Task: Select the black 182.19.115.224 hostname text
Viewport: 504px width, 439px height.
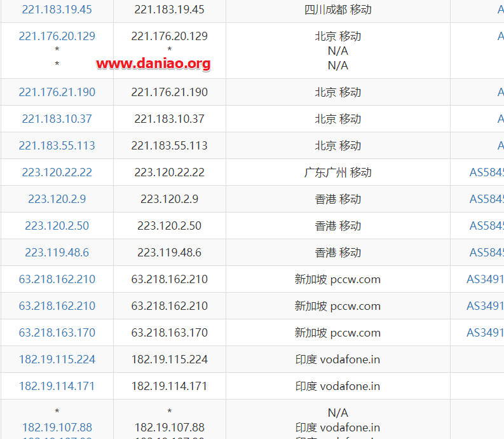Action: point(170,359)
